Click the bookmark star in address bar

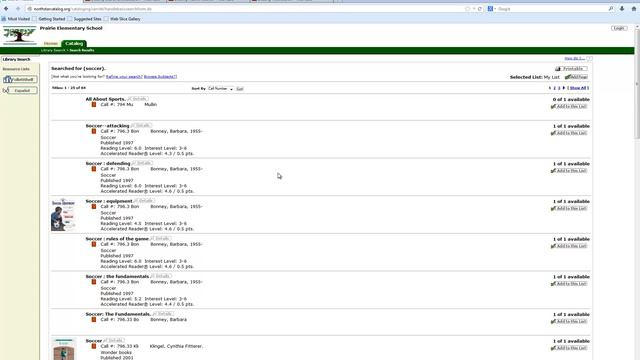click(x=468, y=9)
